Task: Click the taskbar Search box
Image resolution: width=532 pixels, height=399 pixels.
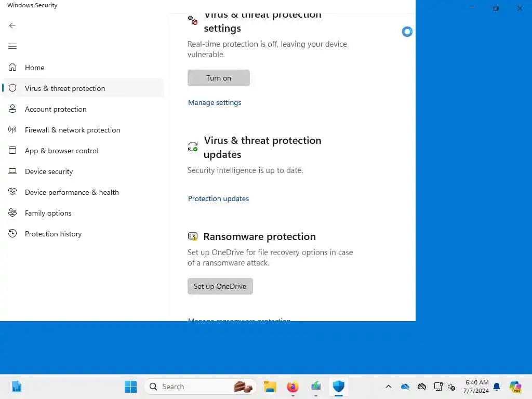Action: [x=200, y=387]
